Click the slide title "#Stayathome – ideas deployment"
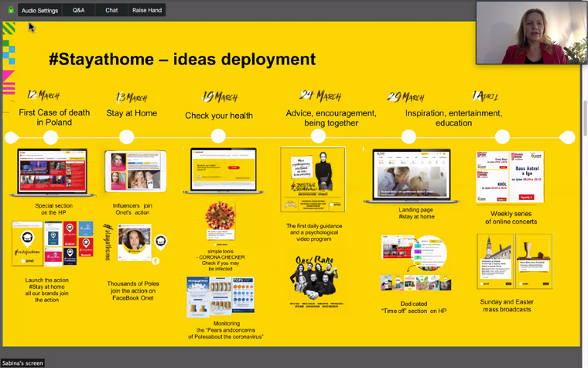Screen dimensions: 588x368 tap(183, 60)
